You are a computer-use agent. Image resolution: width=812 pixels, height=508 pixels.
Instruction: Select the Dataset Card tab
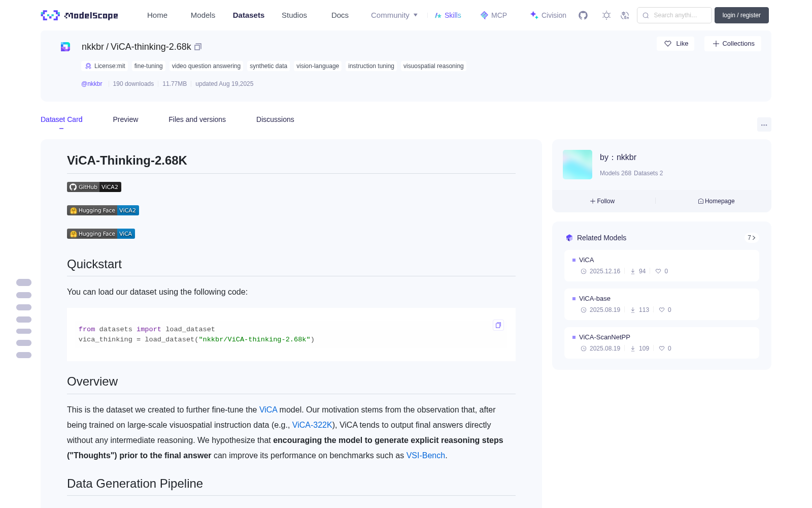pos(61,119)
